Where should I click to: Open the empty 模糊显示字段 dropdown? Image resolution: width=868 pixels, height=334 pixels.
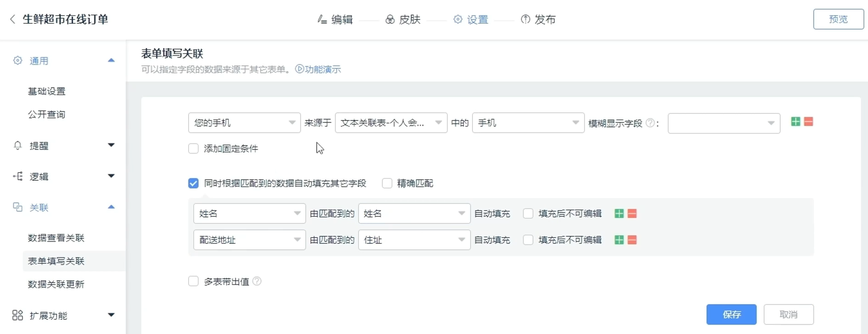(x=724, y=124)
